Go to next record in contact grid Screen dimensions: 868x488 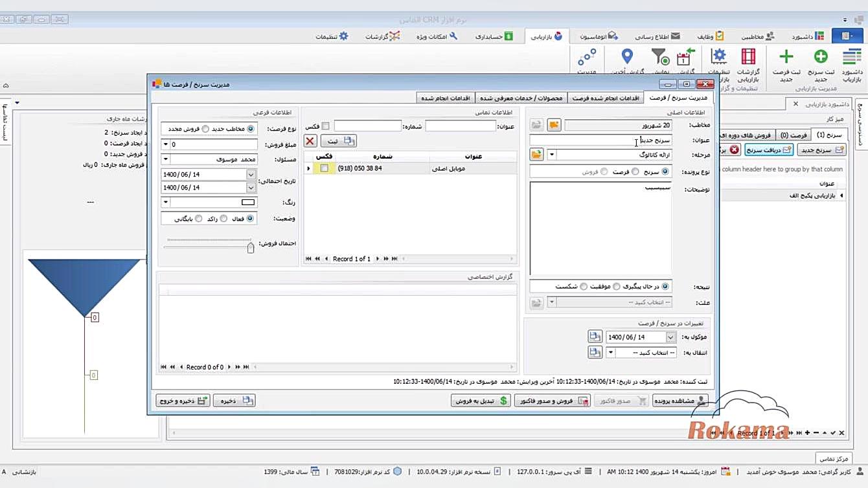click(378, 259)
